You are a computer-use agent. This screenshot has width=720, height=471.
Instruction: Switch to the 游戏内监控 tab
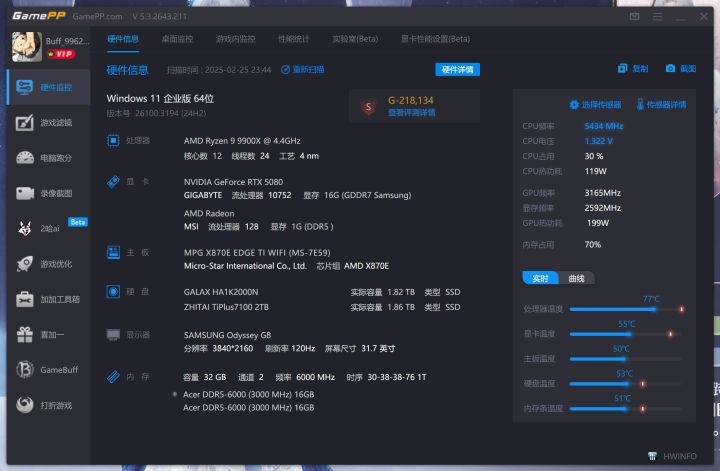(236, 39)
